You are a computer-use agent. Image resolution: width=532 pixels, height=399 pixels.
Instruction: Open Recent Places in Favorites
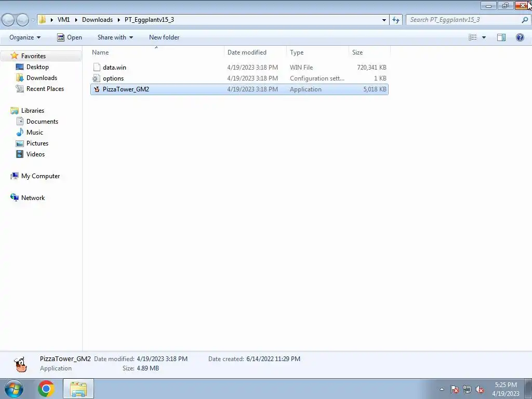[x=45, y=88]
